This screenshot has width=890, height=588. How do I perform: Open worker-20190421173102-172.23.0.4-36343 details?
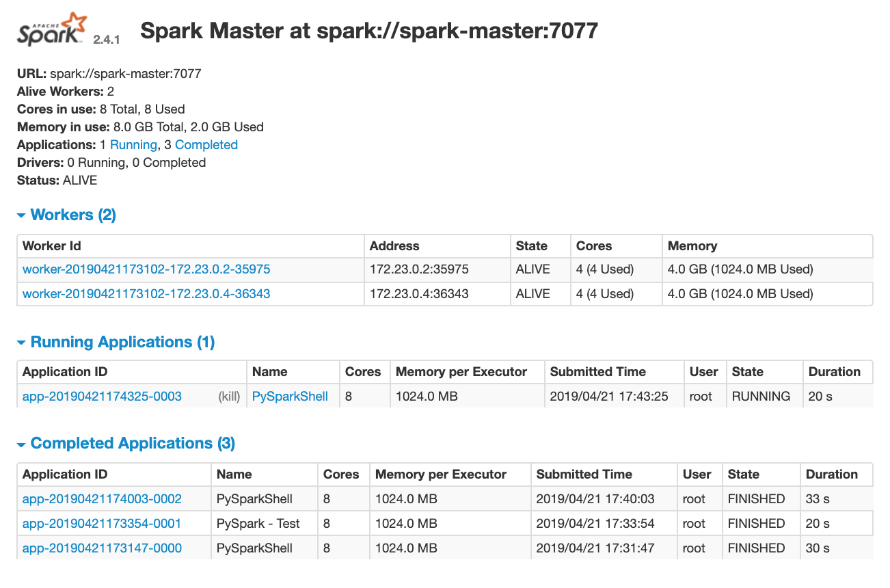click(x=146, y=294)
